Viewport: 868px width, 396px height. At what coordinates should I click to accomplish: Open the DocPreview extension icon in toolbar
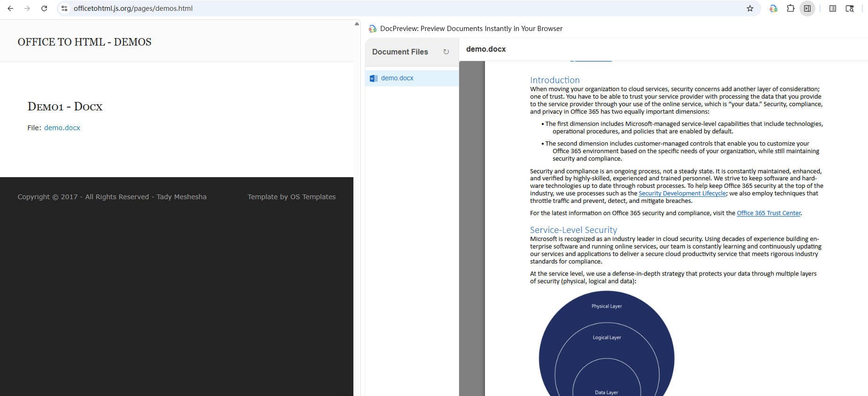click(x=774, y=8)
